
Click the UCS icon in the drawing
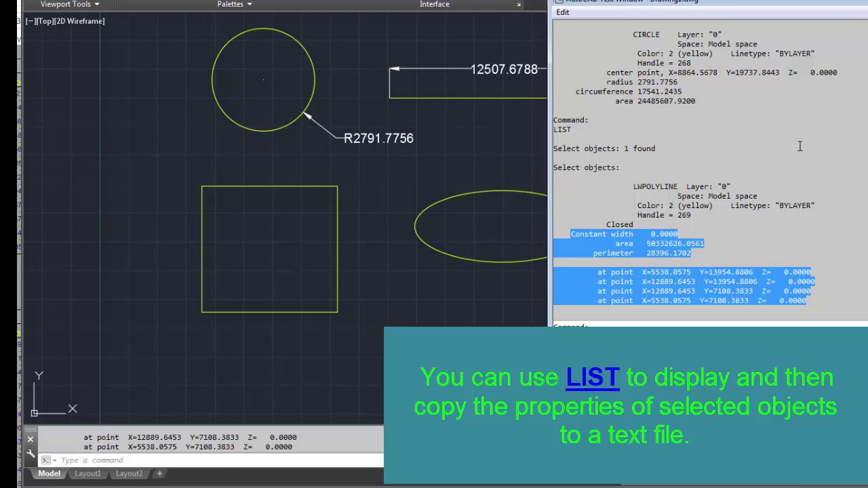point(54,394)
